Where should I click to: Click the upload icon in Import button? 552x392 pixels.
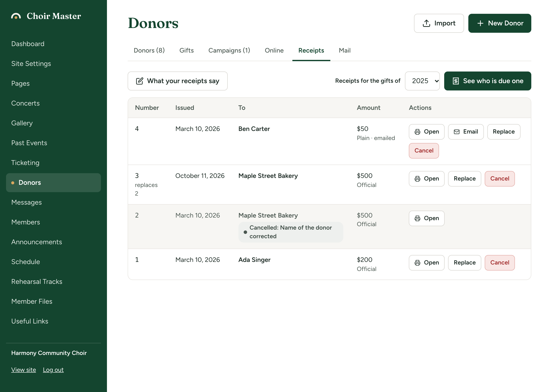point(426,23)
